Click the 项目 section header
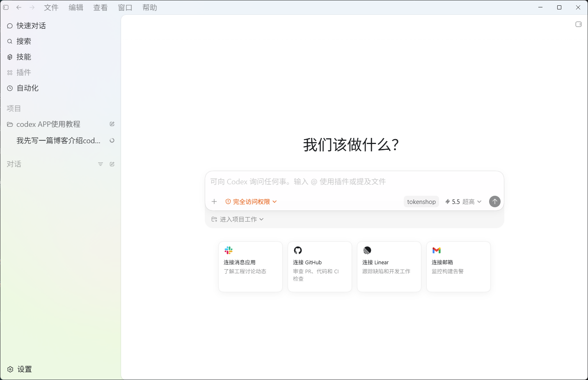Screen dimensions: 588x380 point(14,108)
